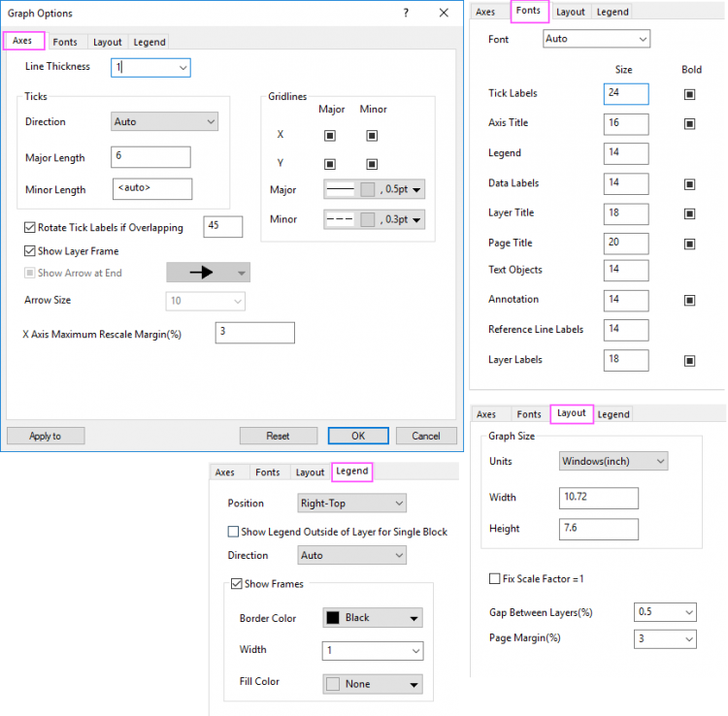Click the Black border color swatch

pos(333,618)
